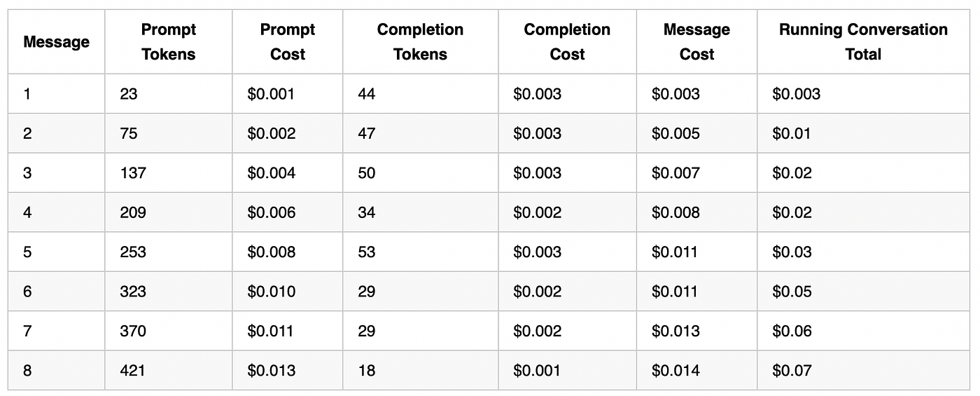Click the $0.05 running total cell
980x396 pixels.
(x=792, y=292)
